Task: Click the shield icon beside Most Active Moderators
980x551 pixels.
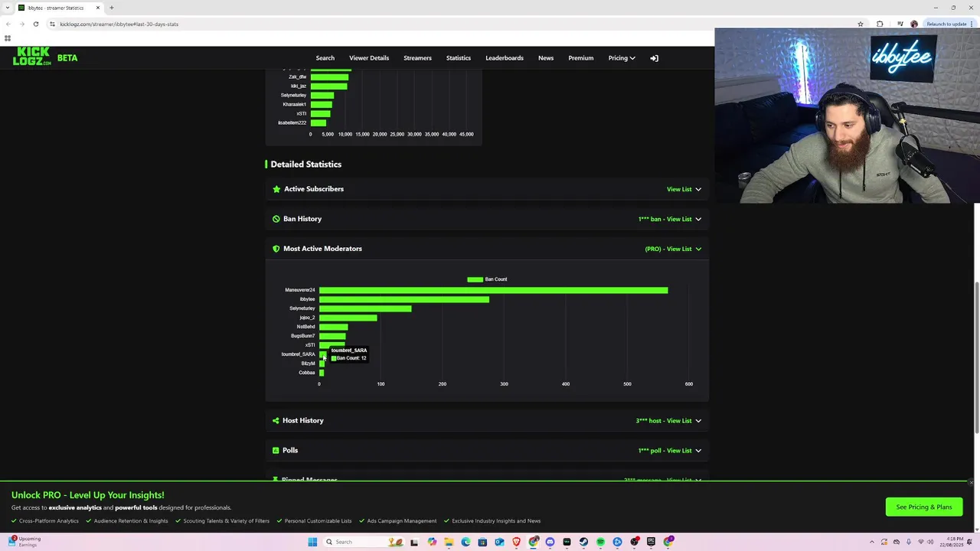Action: pyautogui.click(x=276, y=249)
